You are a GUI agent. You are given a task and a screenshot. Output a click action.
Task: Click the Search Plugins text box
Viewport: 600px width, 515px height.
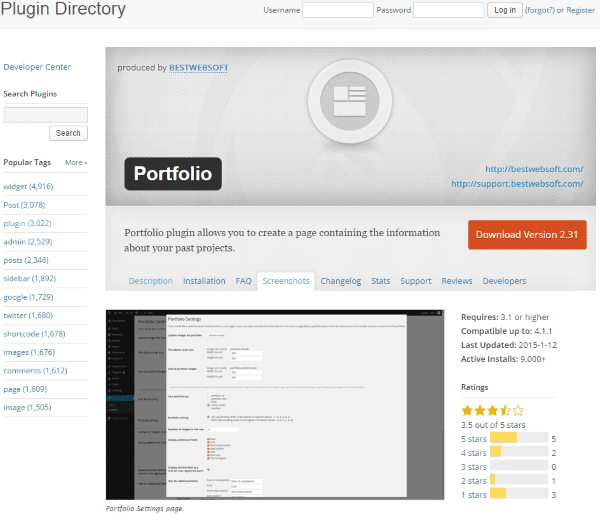[x=46, y=115]
